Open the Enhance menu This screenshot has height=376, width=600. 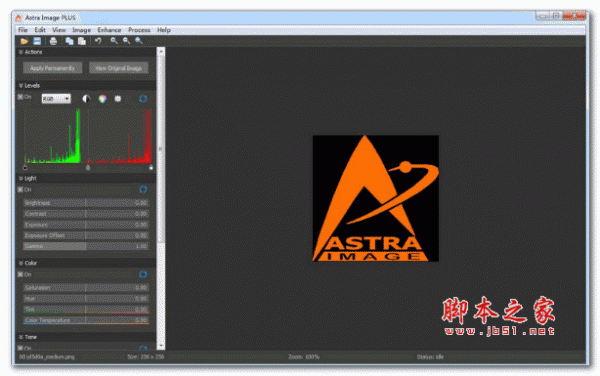pos(109,30)
